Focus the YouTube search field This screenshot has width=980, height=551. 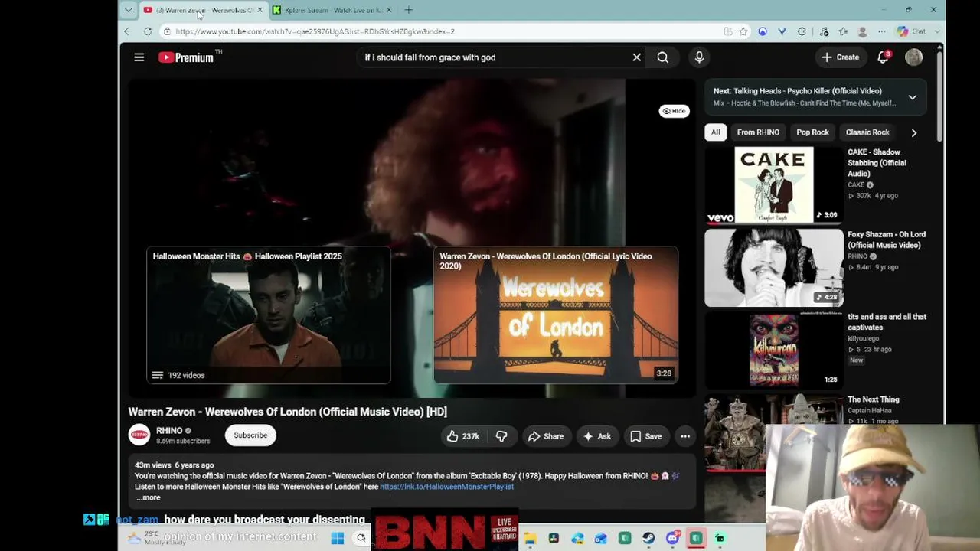pos(494,57)
